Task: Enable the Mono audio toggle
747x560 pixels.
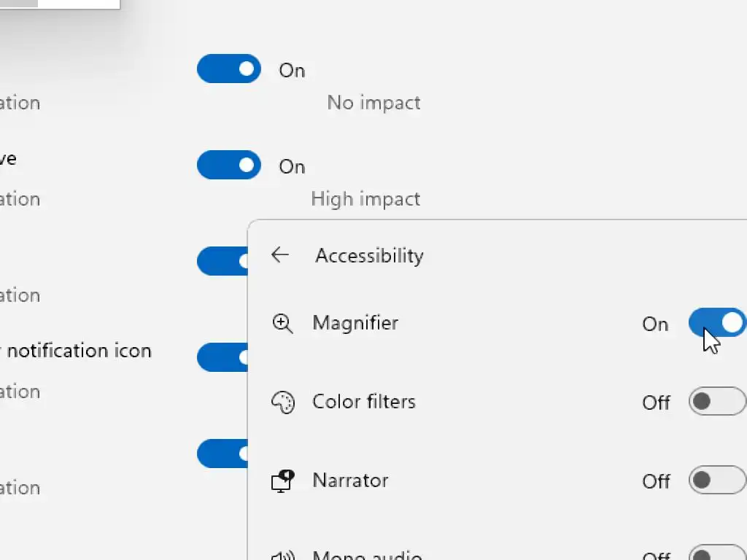Action: tap(717, 555)
